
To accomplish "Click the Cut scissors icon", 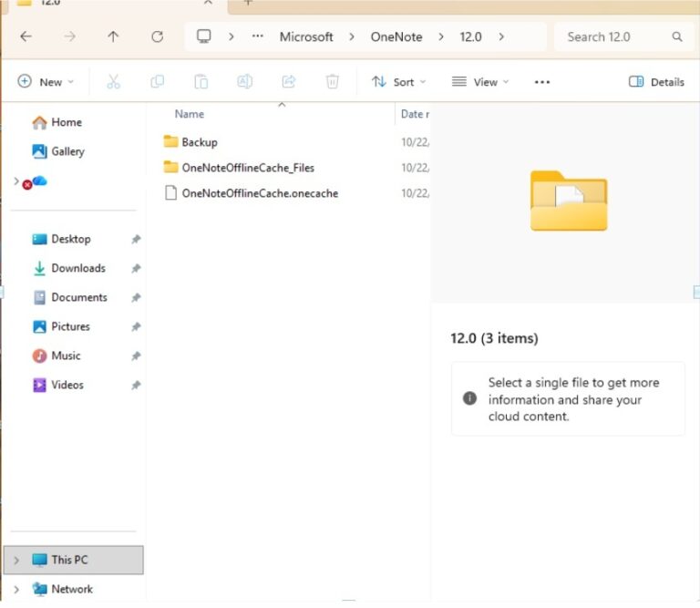I will (113, 82).
